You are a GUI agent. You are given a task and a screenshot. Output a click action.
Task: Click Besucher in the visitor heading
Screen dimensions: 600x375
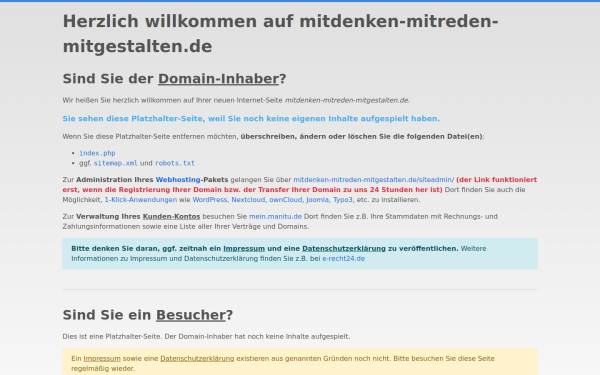(x=191, y=315)
